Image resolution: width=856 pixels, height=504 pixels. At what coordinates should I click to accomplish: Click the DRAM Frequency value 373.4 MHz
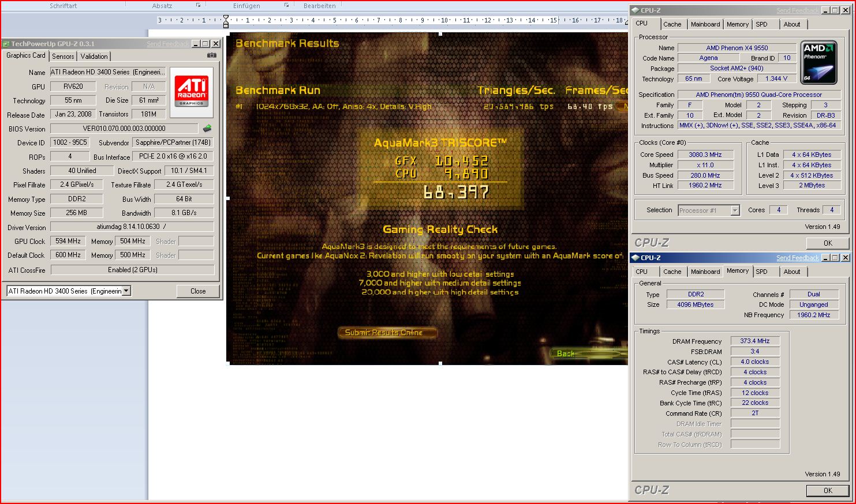pyautogui.click(x=755, y=341)
